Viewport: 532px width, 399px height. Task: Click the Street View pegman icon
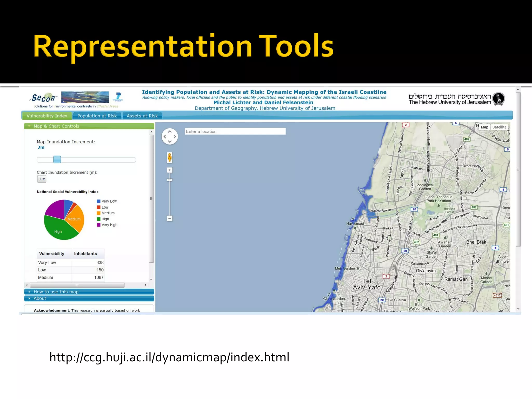[x=170, y=157]
